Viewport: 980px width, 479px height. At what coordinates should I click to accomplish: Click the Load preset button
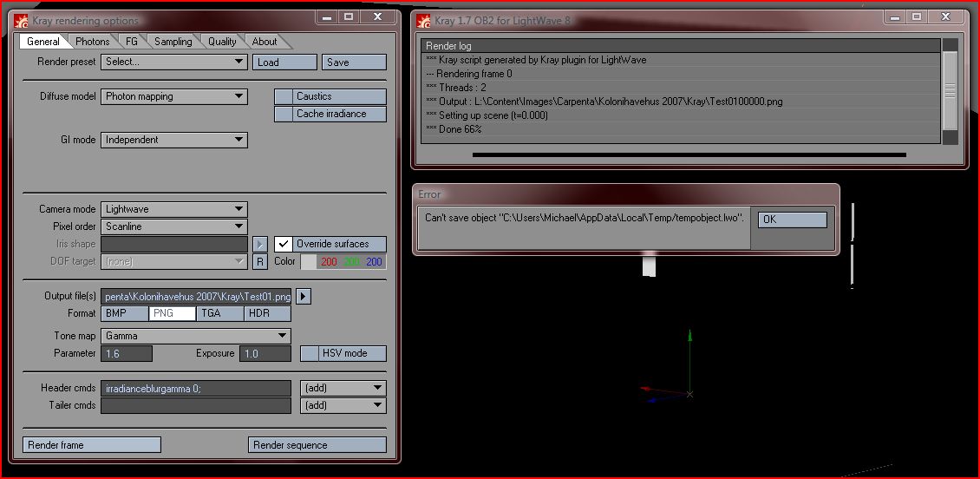coord(285,62)
